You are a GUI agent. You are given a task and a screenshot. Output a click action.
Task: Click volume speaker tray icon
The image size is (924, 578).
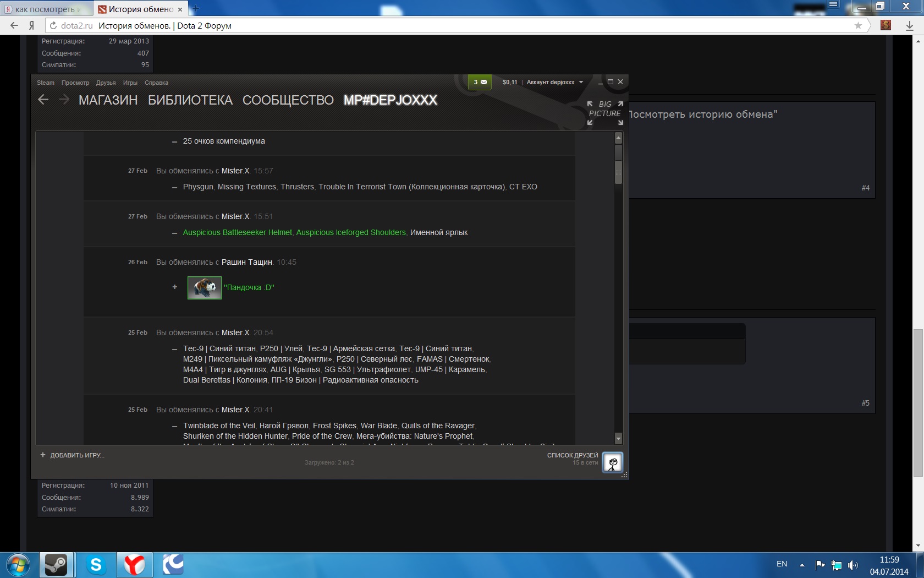point(853,565)
